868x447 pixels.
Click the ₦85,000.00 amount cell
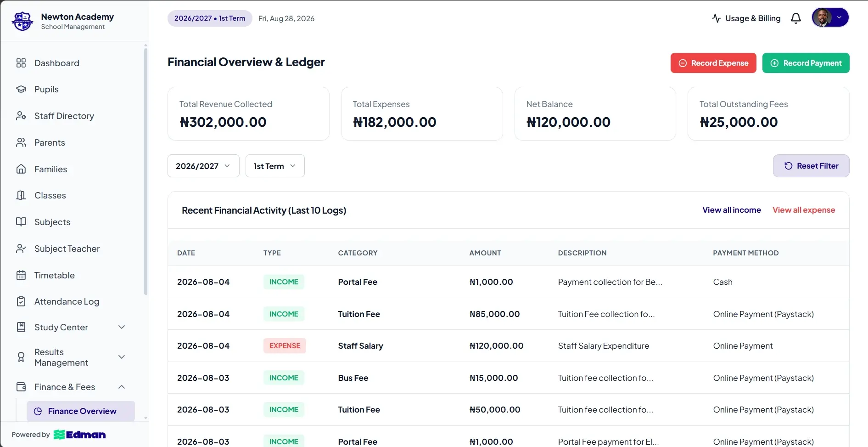tap(494, 314)
